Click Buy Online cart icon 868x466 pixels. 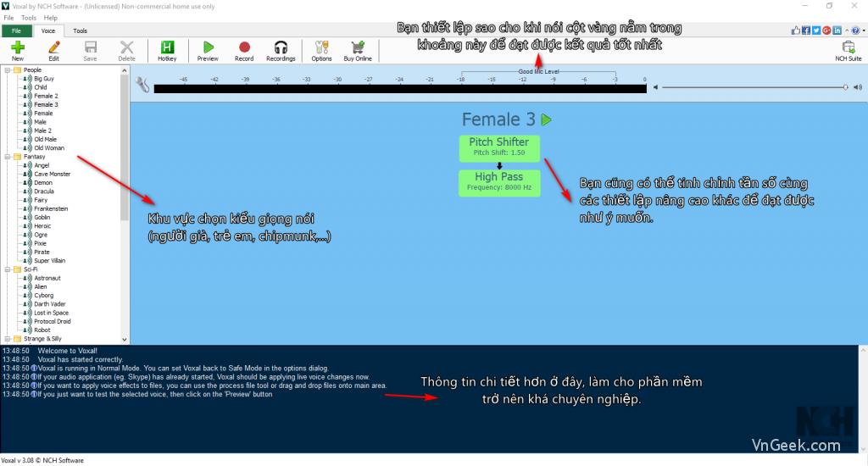(358, 50)
